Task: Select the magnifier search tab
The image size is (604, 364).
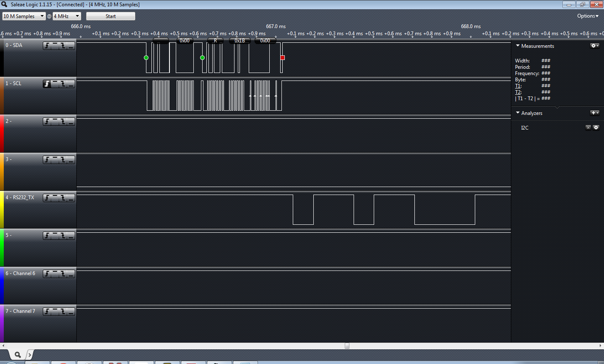Action: click(18, 355)
